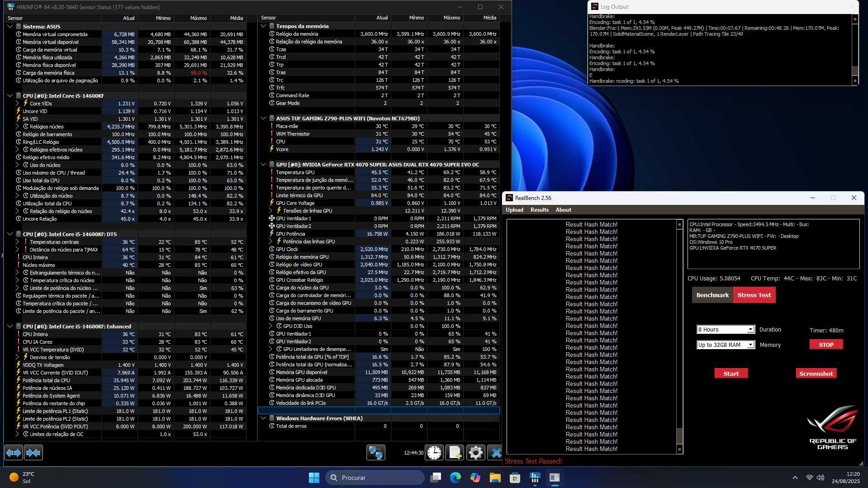Collapse the Intel Core i5-14600KF: DTS group
Image resolution: width=868 pixels, height=488 pixels.
[x=10, y=234]
